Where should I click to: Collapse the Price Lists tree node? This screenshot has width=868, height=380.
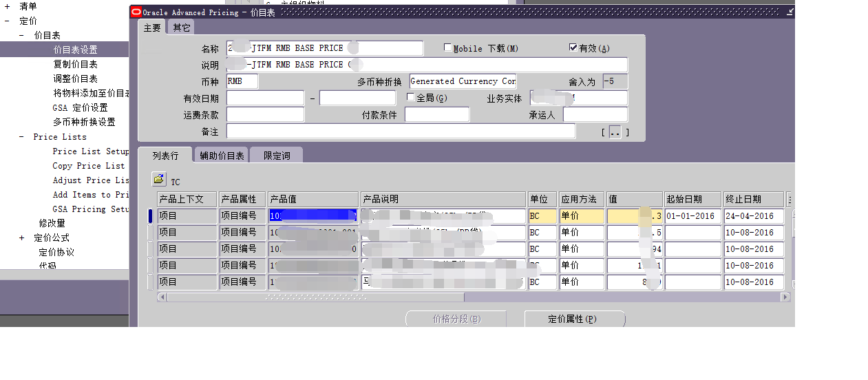click(x=21, y=137)
